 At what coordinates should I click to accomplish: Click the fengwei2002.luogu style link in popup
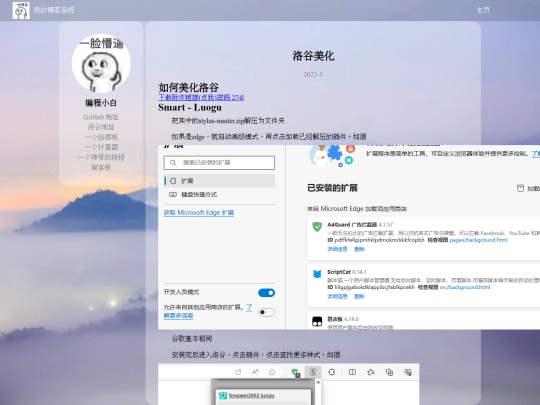(x=251, y=396)
